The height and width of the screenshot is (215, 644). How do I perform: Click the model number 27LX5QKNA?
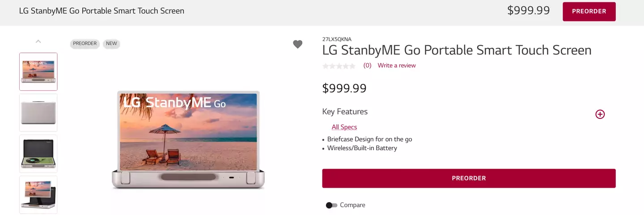pos(337,39)
